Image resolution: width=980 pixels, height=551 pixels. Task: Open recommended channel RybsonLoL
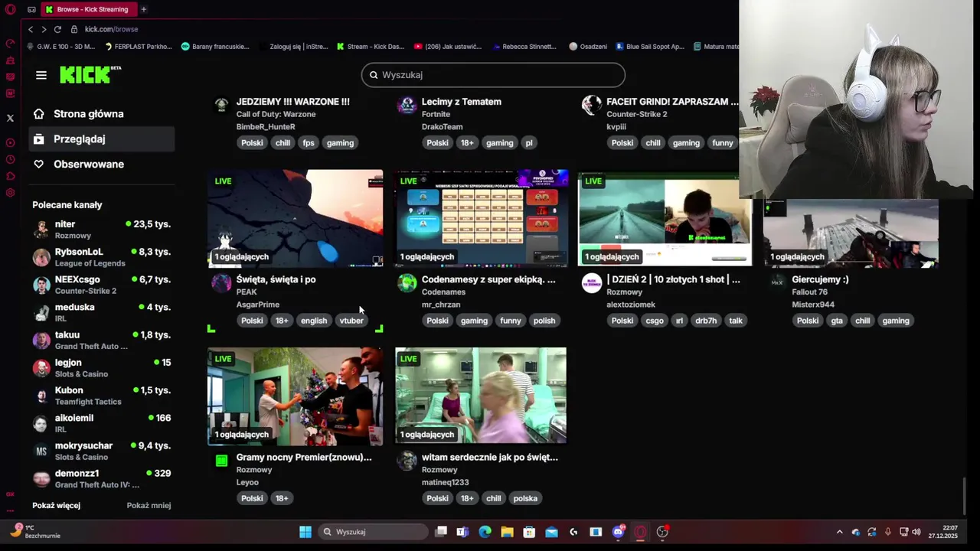tap(102, 257)
